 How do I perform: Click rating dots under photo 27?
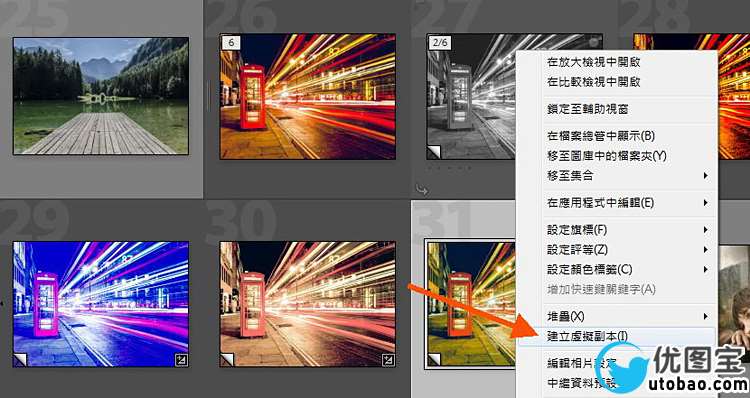click(450, 168)
